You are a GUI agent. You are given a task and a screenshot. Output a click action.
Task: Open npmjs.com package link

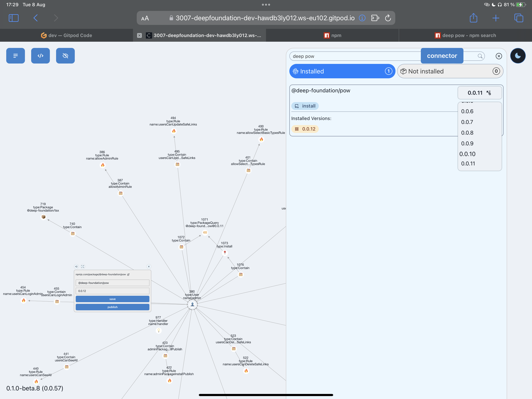103,274
